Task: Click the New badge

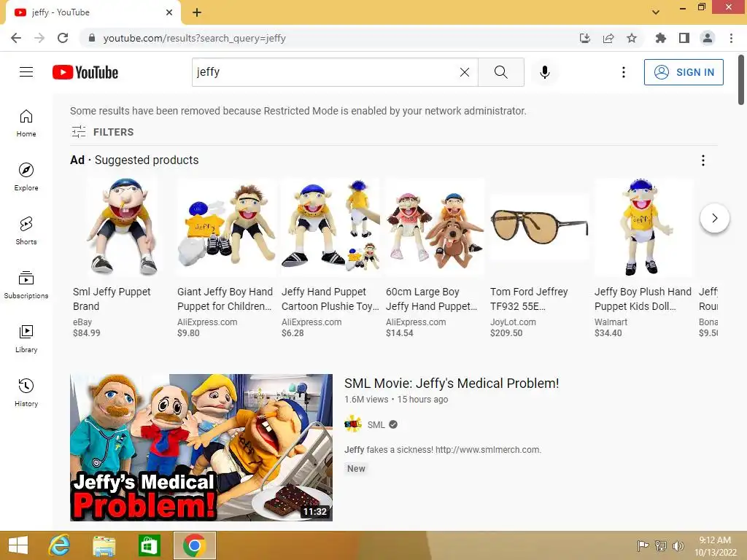Action: pyautogui.click(x=356, y=469)
